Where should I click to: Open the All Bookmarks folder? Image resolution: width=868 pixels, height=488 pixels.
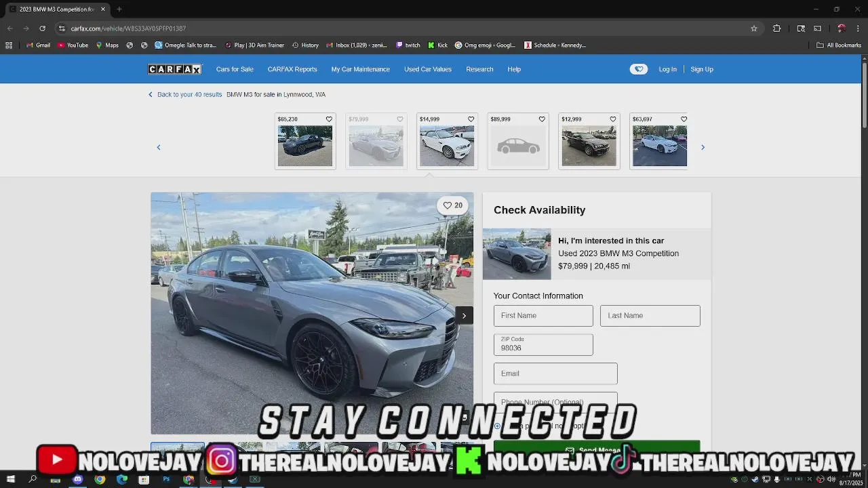point(839,45)
